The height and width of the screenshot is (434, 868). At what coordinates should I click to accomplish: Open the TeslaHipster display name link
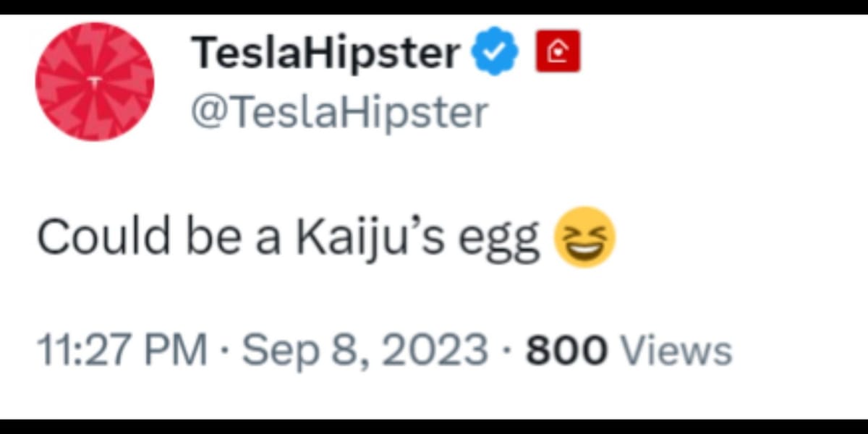[325, 54]
